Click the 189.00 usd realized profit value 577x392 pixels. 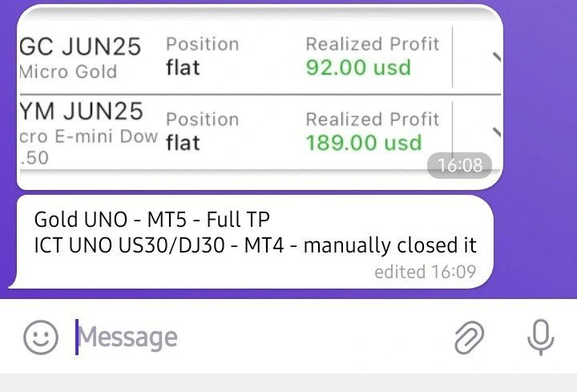(x=364, y=143)
